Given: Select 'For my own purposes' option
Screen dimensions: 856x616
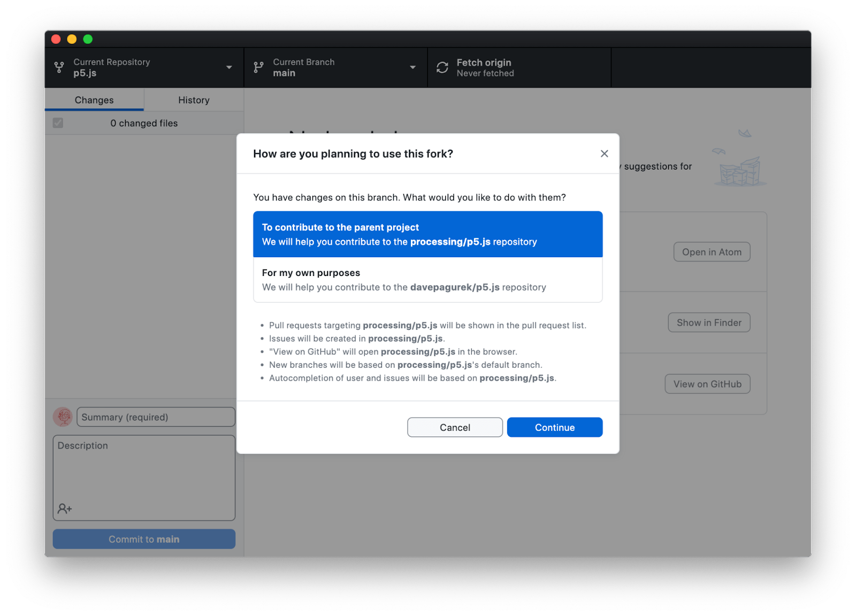Looking at the screenshot, I should pos(427,280).
